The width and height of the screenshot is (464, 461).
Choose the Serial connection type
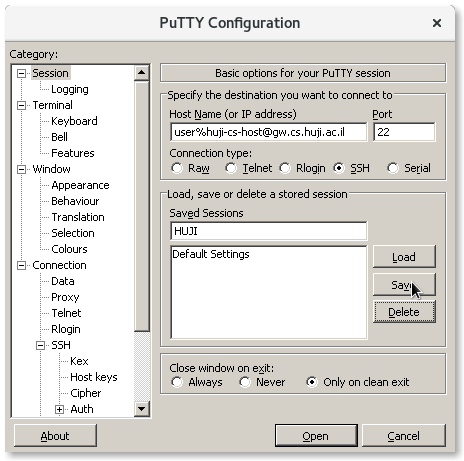click(393, 168)
